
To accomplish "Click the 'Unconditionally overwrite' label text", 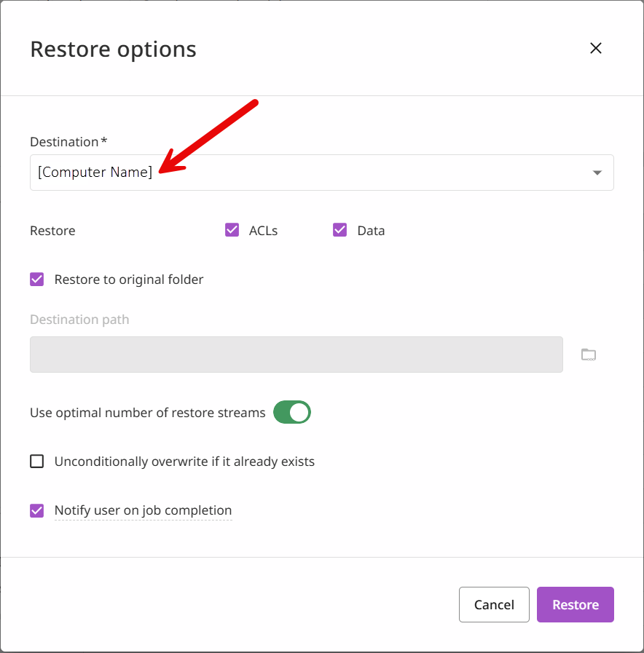I will pyautogui.click(x=184, y=462).
